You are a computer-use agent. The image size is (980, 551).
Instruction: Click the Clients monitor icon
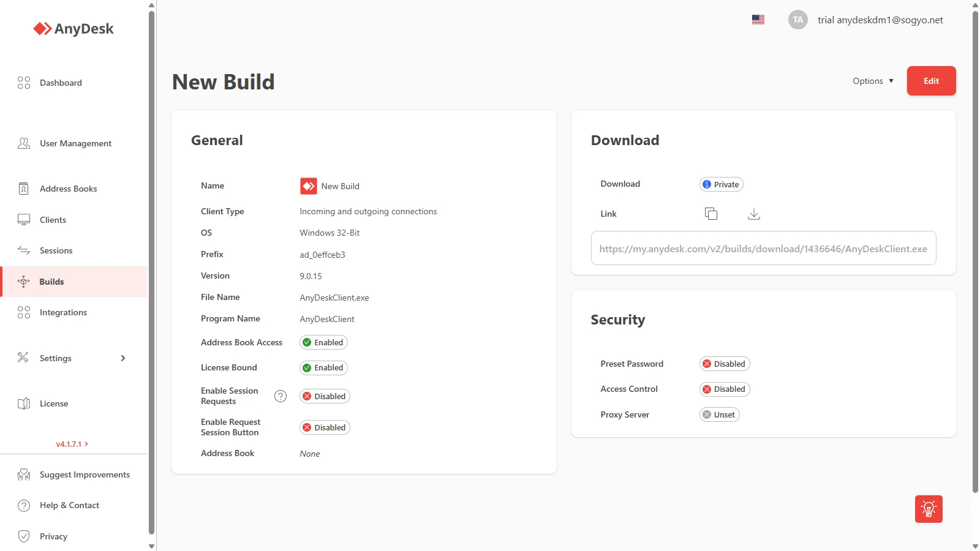pos(24,220)
